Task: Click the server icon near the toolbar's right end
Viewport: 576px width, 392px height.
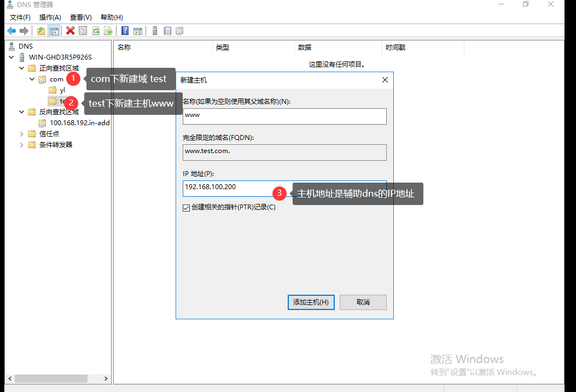Action: click(x=154, y=31)
